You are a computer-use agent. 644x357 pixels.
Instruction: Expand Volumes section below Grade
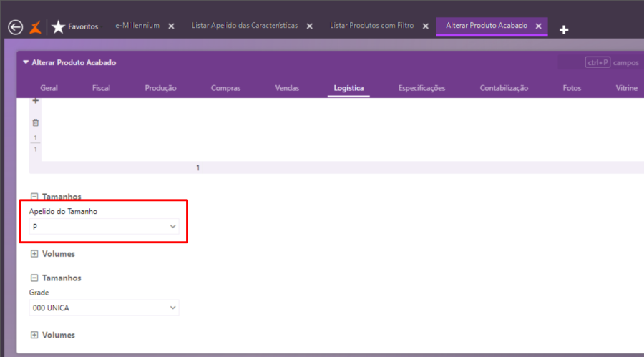[x=34, y=336]
